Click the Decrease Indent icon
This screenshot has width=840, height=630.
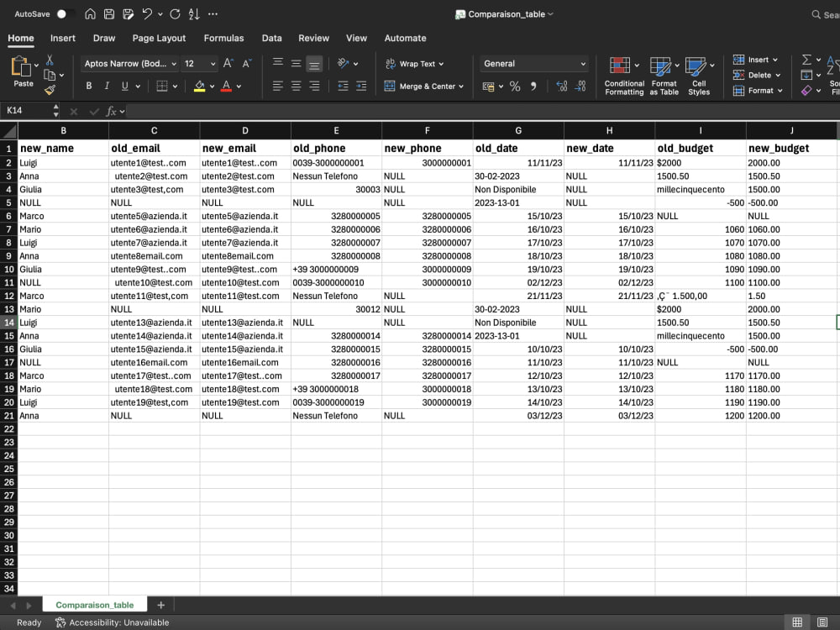[x=343, y=86]
